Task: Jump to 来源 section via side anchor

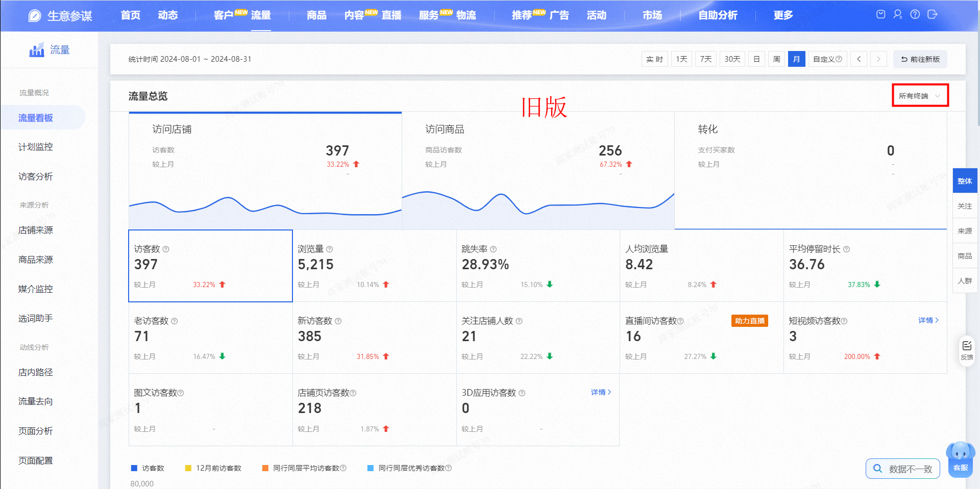Action: [965, 231]
